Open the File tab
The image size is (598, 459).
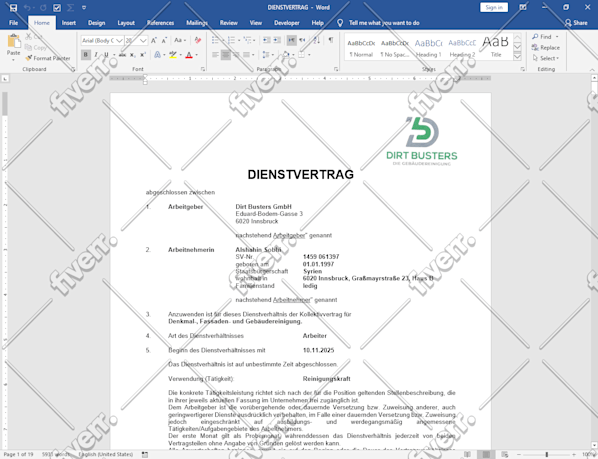coord(13,23)
